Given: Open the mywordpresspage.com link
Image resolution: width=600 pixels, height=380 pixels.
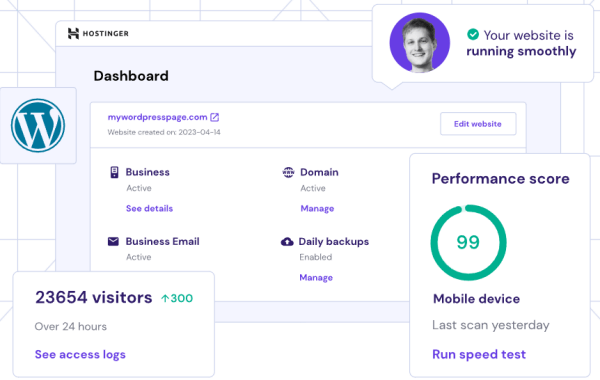Looking at the screenshot, I should [x=157, y=117].
